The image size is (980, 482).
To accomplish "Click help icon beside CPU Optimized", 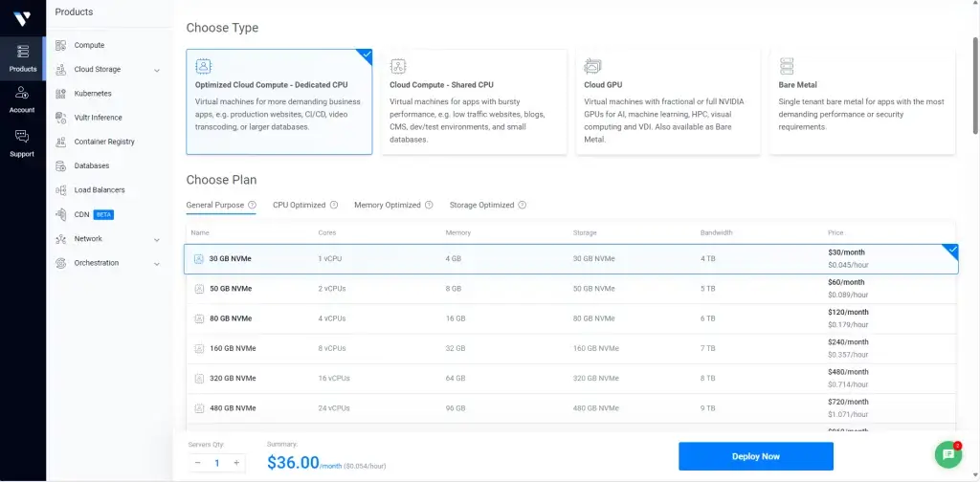I will (334, 205).
